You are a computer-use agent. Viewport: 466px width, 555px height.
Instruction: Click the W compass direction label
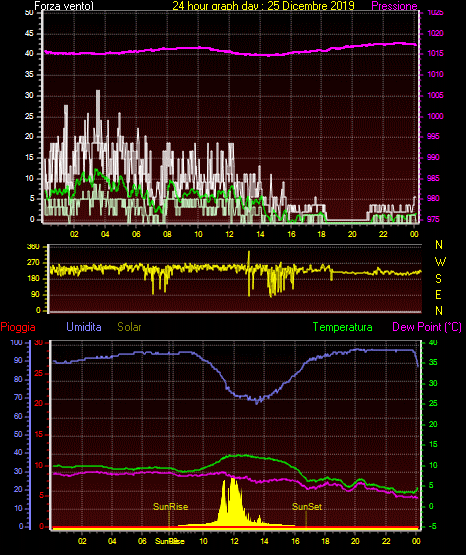440,262
